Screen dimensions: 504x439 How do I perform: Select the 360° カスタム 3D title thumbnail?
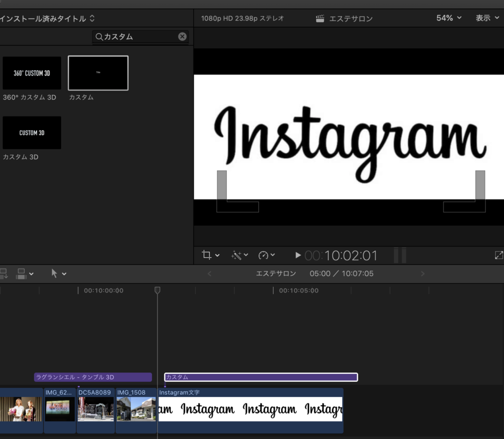[32, 73]
